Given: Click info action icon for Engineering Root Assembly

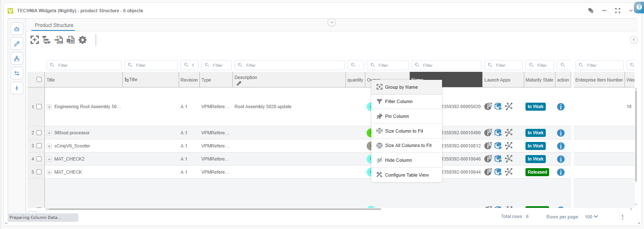Looking at the screenshot, I should coord(561,107).
